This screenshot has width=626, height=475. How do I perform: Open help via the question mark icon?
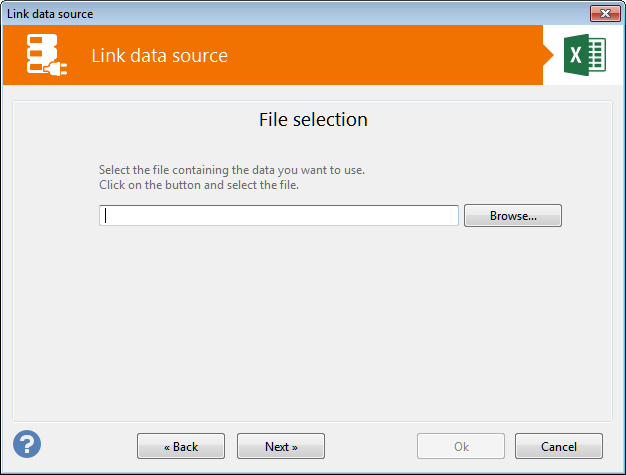(27, 444)
